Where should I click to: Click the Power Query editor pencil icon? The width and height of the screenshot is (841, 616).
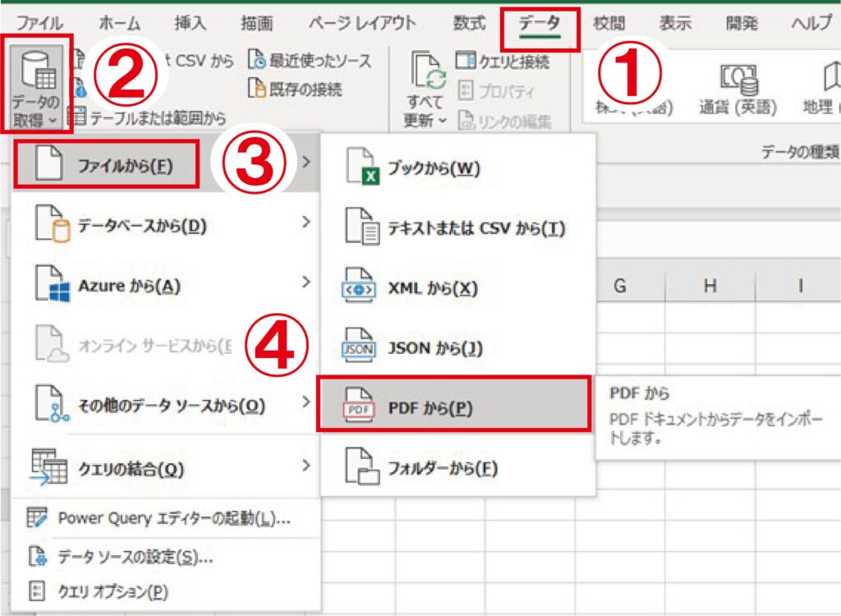tap(37, 517)
